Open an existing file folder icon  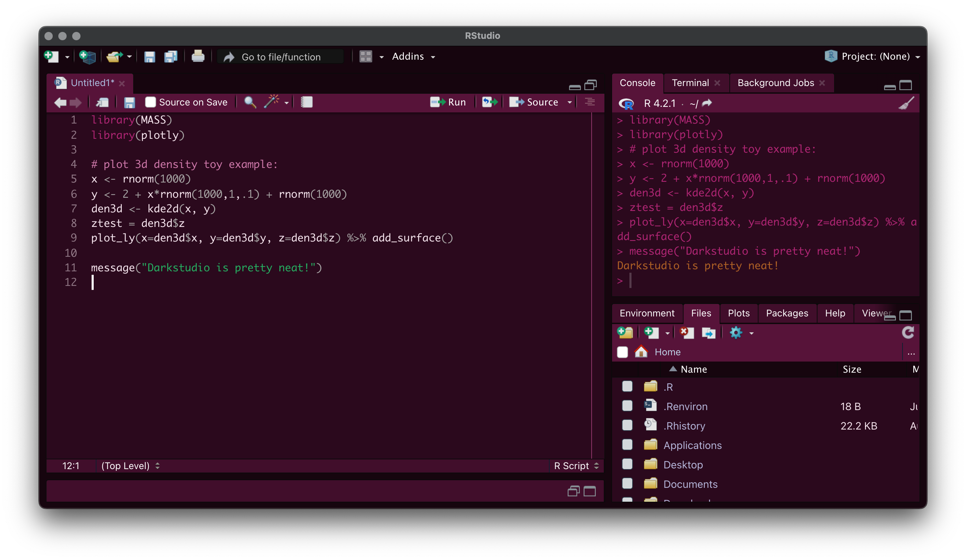114,57
